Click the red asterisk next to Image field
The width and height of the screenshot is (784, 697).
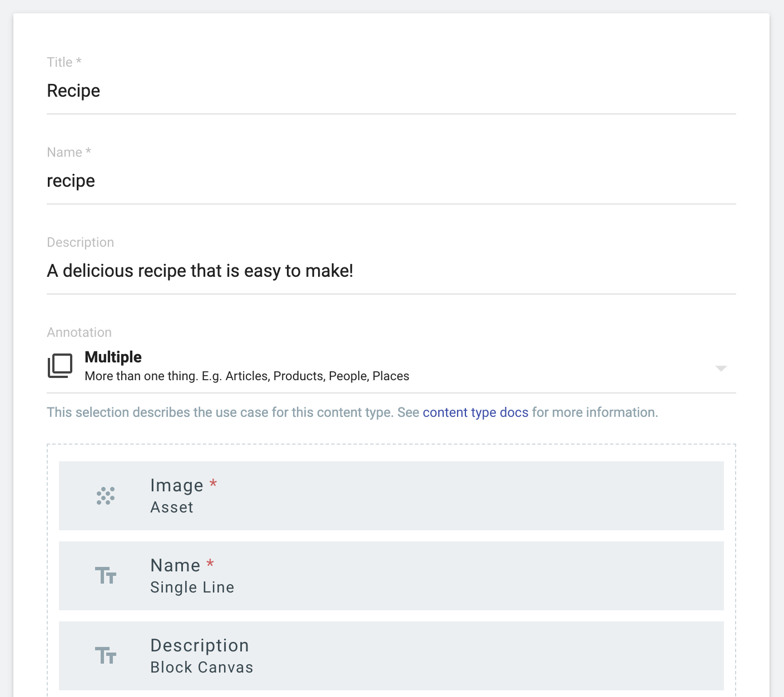click(213, 484)
